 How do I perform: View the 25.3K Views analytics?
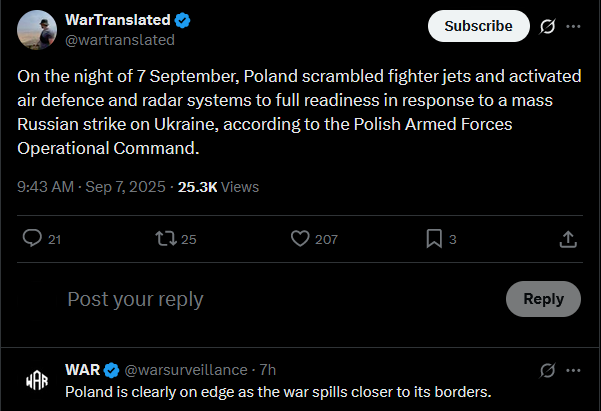218,187
